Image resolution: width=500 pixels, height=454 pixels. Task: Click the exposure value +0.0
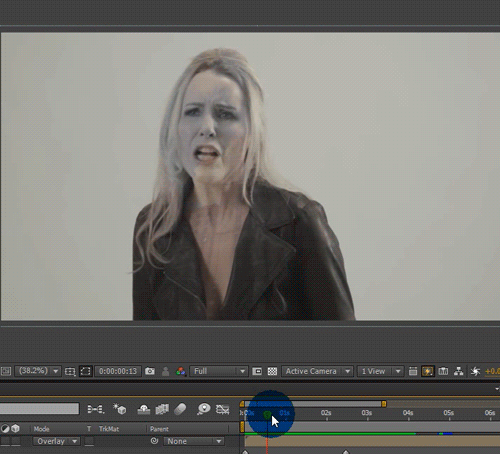492,371
